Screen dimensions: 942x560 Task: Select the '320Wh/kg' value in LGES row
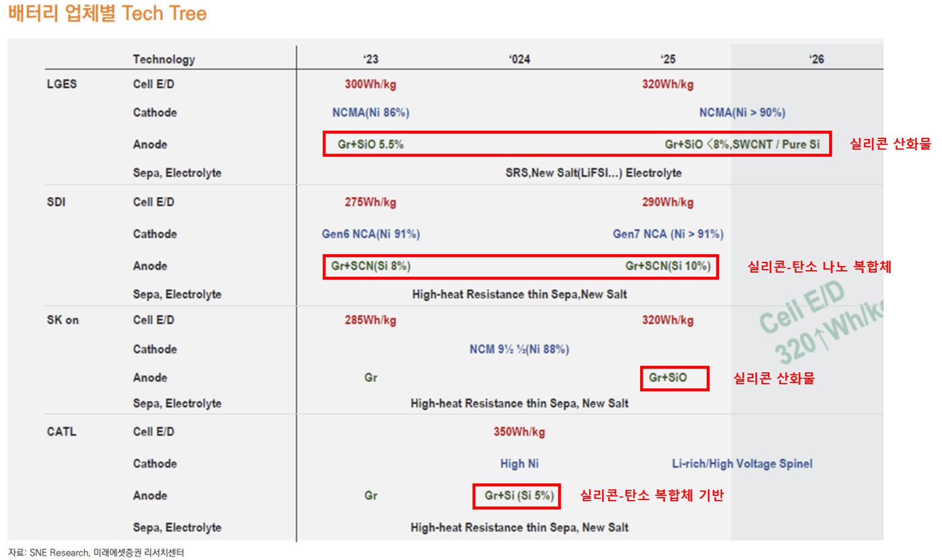(x=668, y=84)
